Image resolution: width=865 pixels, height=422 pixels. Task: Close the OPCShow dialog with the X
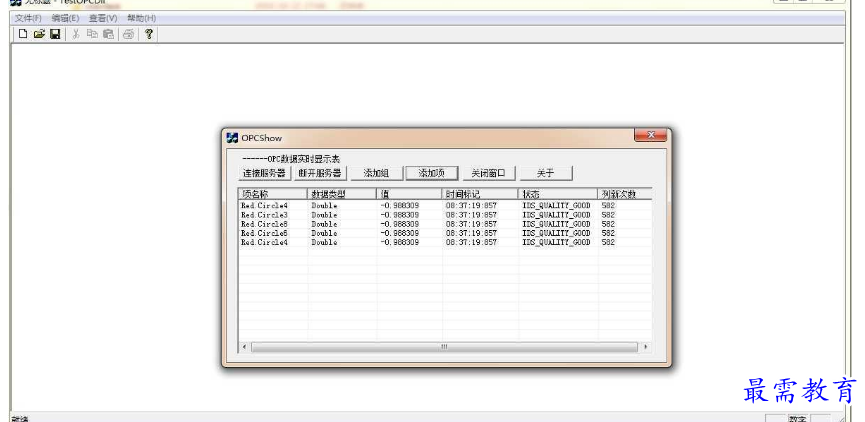pyautogui.click(x=650, y=135)
